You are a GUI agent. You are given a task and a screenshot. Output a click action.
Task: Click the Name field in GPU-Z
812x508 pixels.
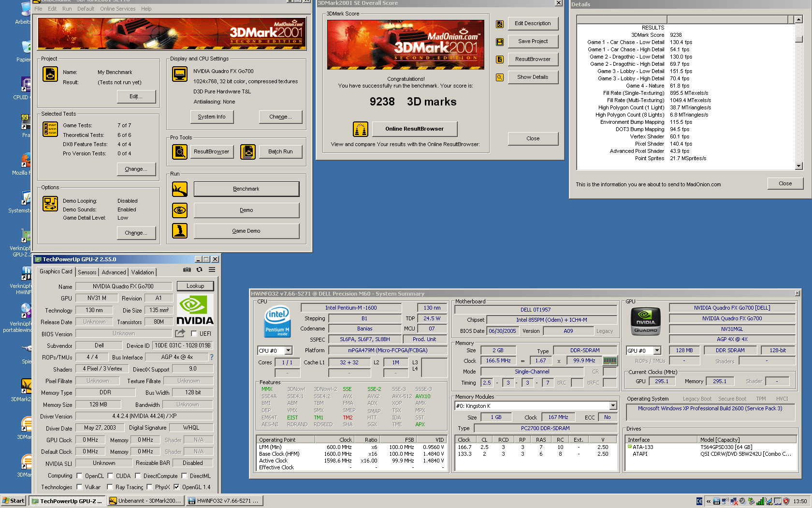(x=123, y=286)
